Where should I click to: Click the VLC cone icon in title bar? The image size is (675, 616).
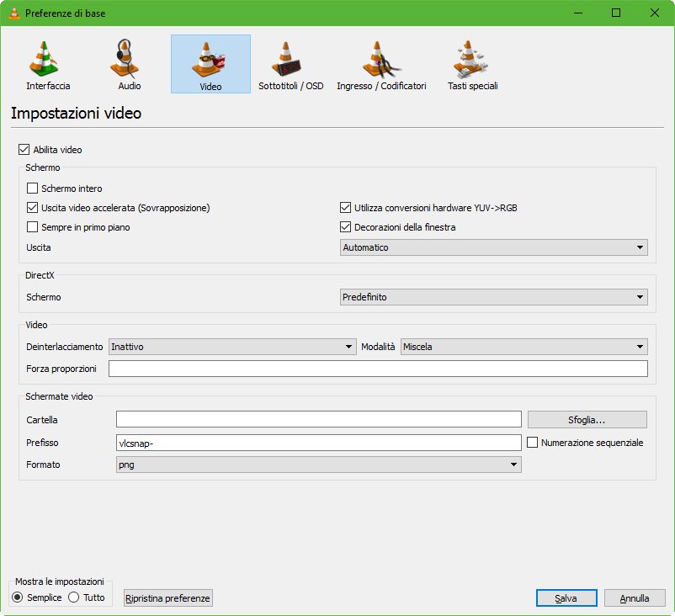point(13,13)
